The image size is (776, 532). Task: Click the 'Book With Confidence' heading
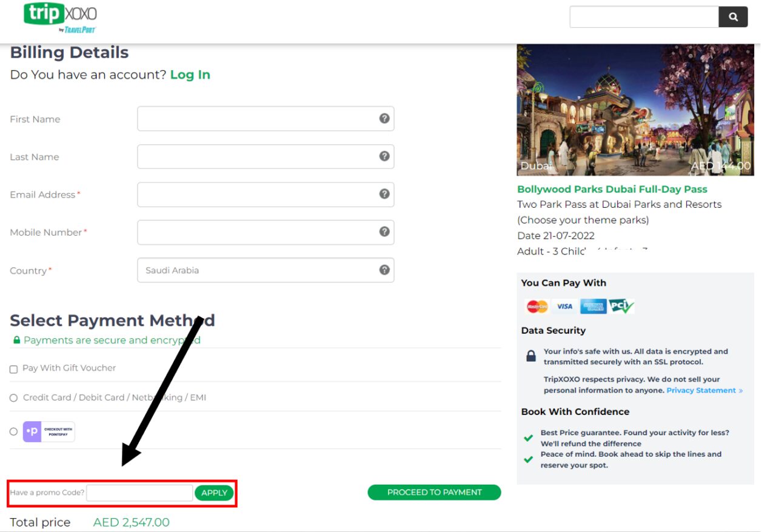tap(575, 411)
